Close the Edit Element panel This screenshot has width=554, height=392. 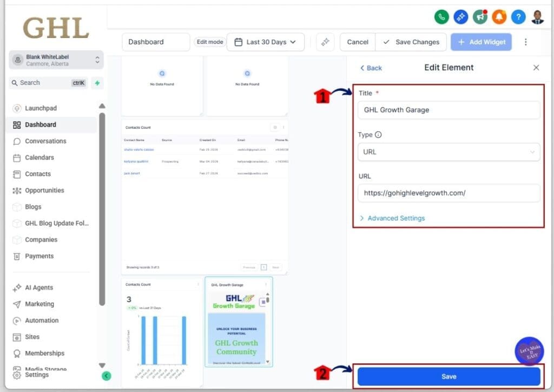click(x=536, y=68)
